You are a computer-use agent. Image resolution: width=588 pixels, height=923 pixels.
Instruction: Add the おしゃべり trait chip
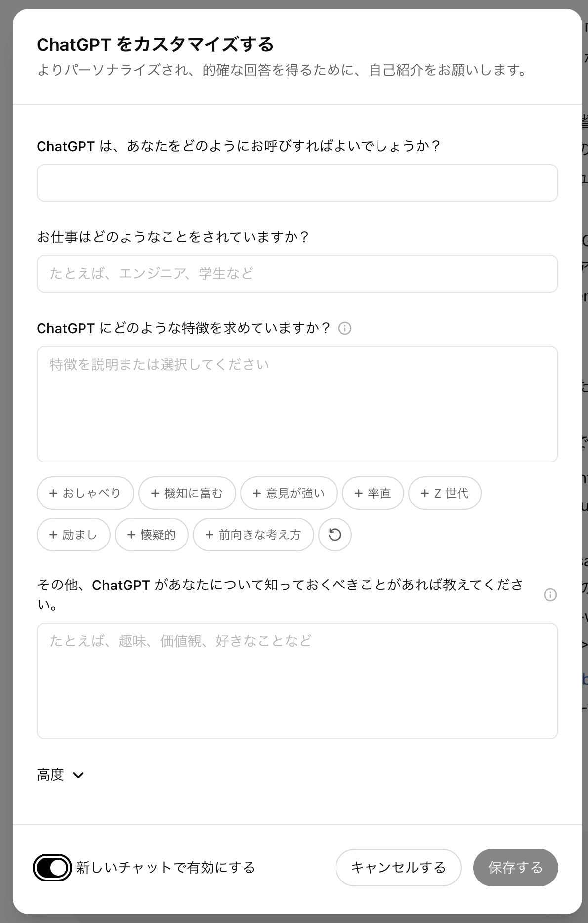point(85,493)
